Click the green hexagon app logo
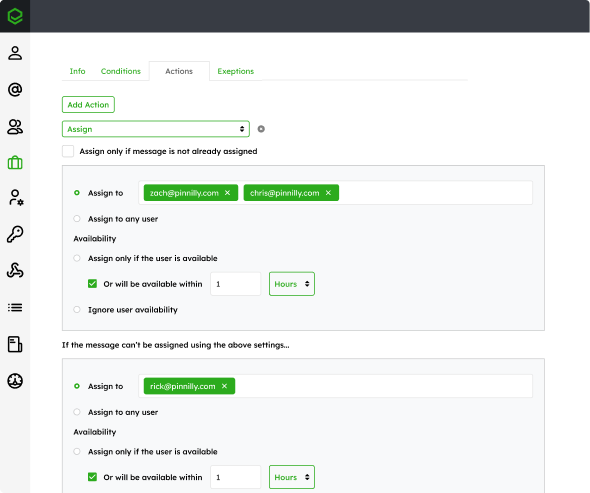 click(15, 16)
